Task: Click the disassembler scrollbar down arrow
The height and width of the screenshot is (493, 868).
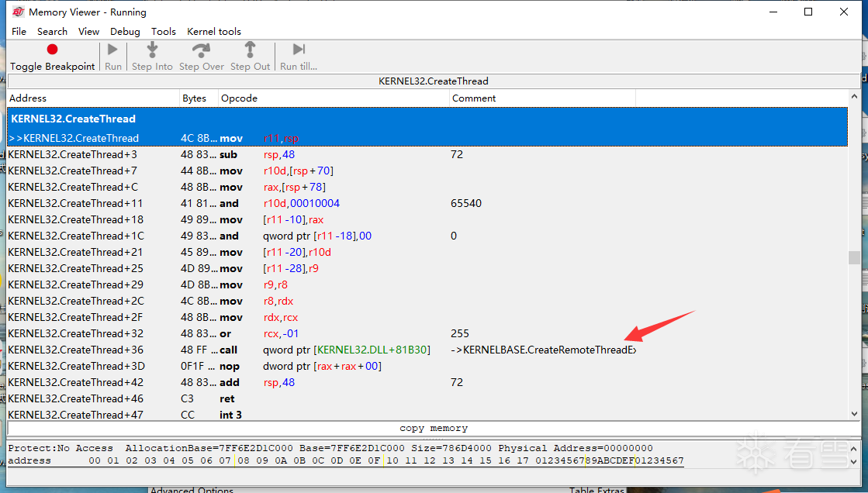Action: click(x=854, y=414)
